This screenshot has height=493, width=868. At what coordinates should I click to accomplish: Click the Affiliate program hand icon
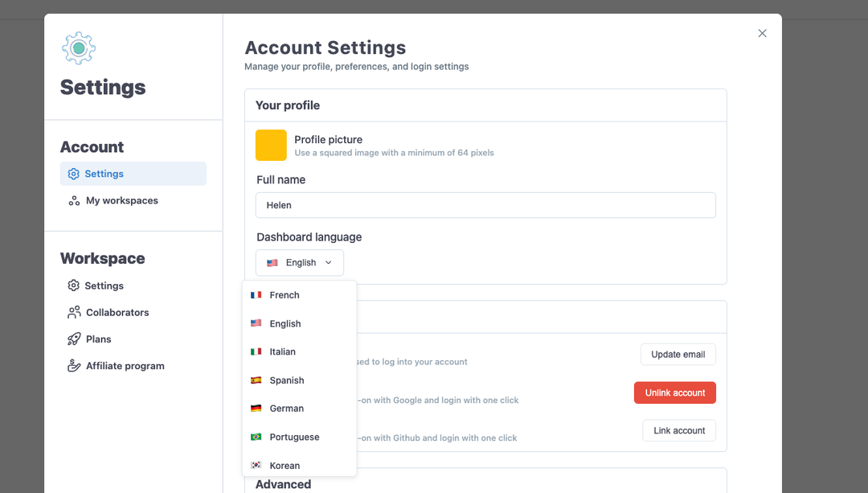coord(74,366)
